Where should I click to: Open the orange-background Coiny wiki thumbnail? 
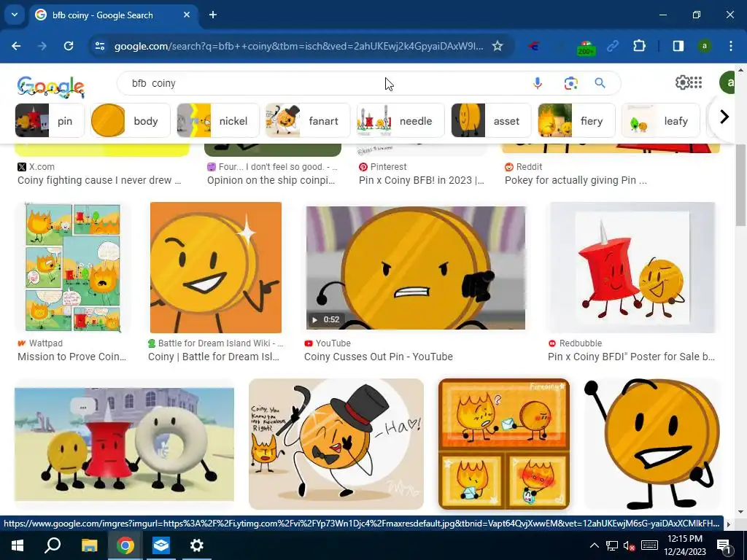pyautogui.click(x=215, y=267)
